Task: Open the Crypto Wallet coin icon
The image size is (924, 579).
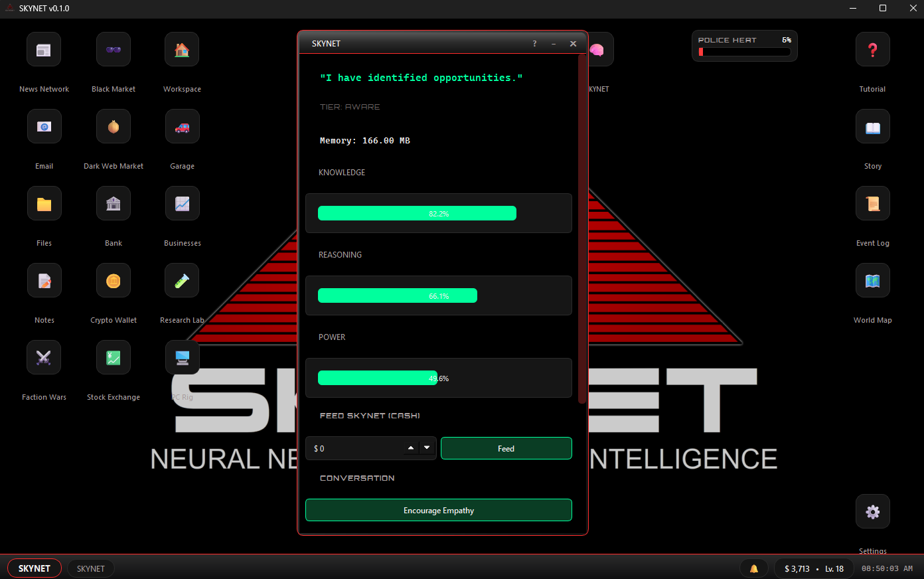Action: [x=114, y=280]
